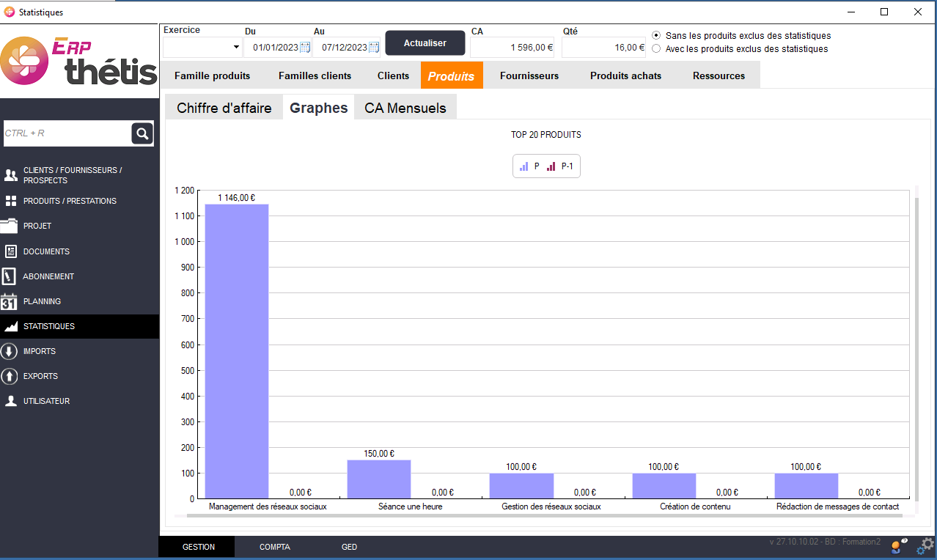The image size is (937, 560).
Task: Open the Au date calendar picker
Action: click(x=374, y=48)
